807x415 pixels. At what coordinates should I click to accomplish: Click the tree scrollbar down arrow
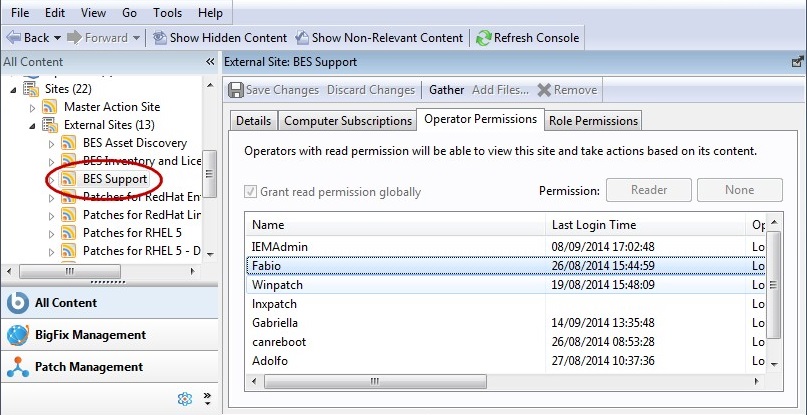(209, 254)
